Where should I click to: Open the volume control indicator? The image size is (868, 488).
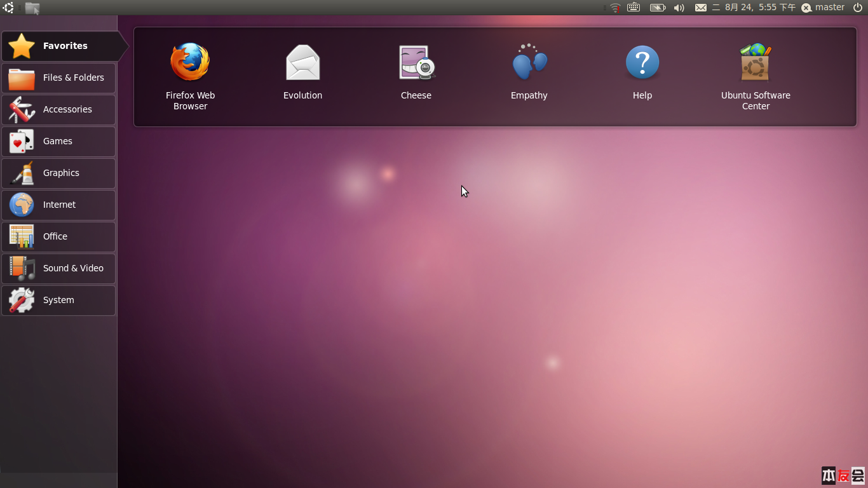pos(679,8)
